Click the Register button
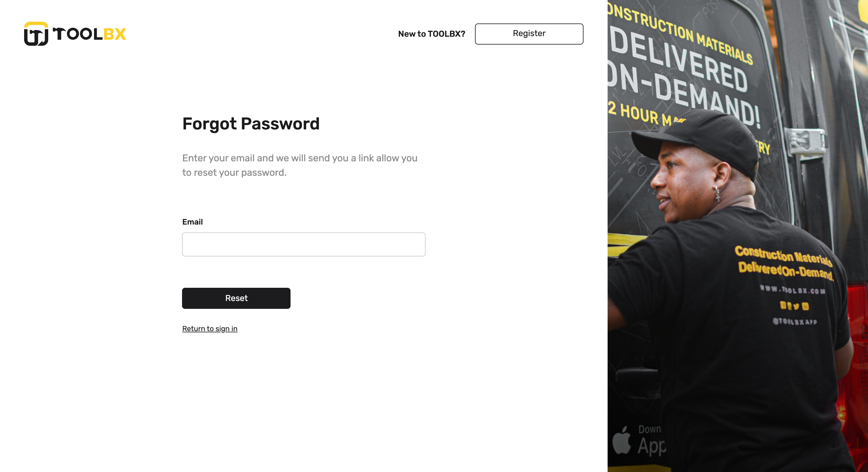Viewport: 868px width, 472px height. click(529, 34)
